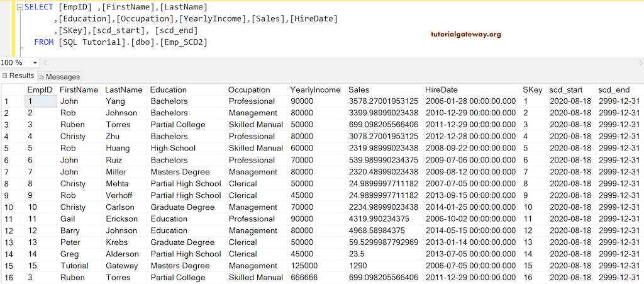Select row header number 16
The image size is (644, 284).
coord(13,278)
